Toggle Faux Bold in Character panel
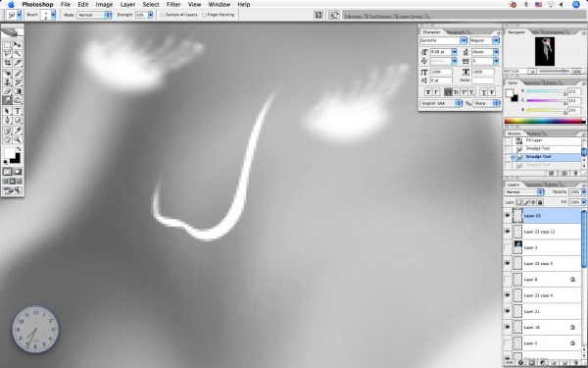 point(428,92)
